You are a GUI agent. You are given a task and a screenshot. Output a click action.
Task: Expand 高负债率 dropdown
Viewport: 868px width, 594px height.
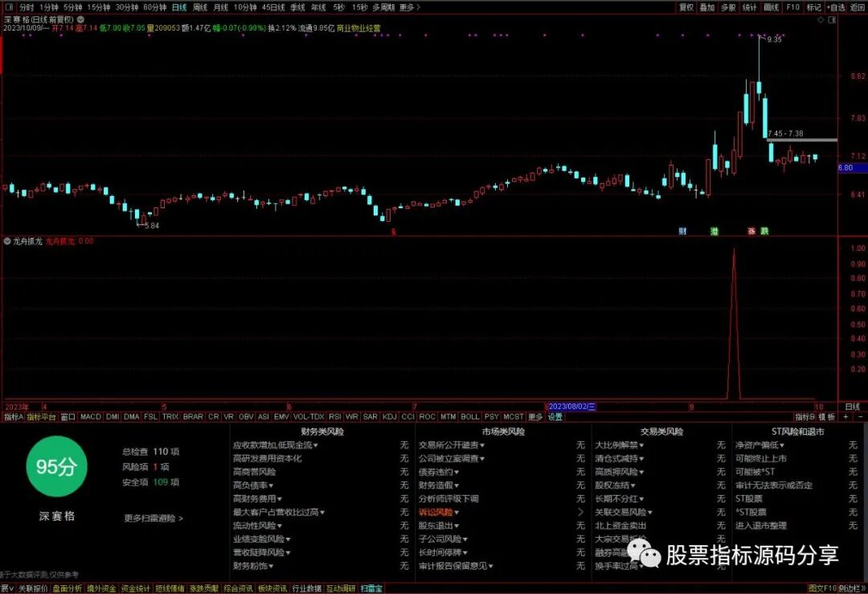click(253, 485)
